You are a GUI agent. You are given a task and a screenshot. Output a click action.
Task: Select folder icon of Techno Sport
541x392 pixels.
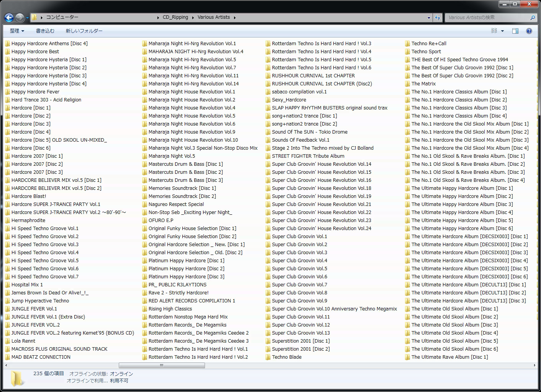click(x=407, y=52)
